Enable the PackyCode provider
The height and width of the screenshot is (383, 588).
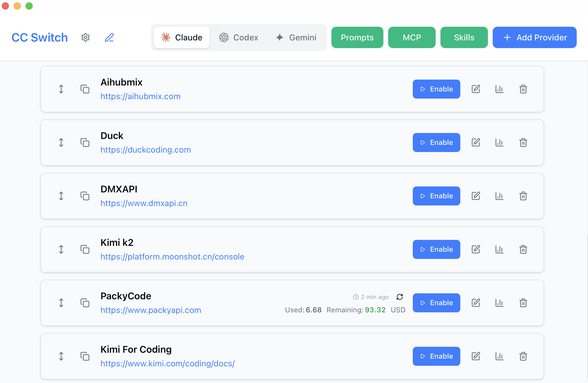point(436,303)
